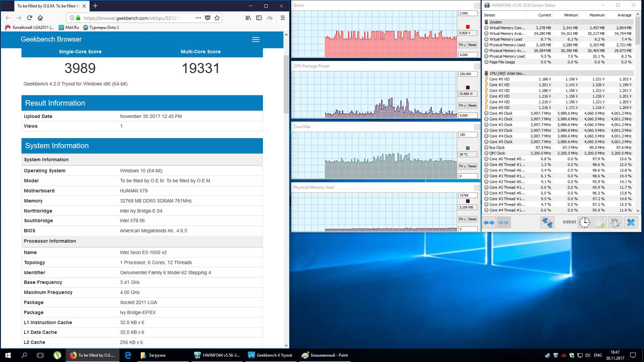The image size is (644, 362).
Task: Open Firefox page actions three-dot menu
Action: pyautogui.click(x=198, y=18)
